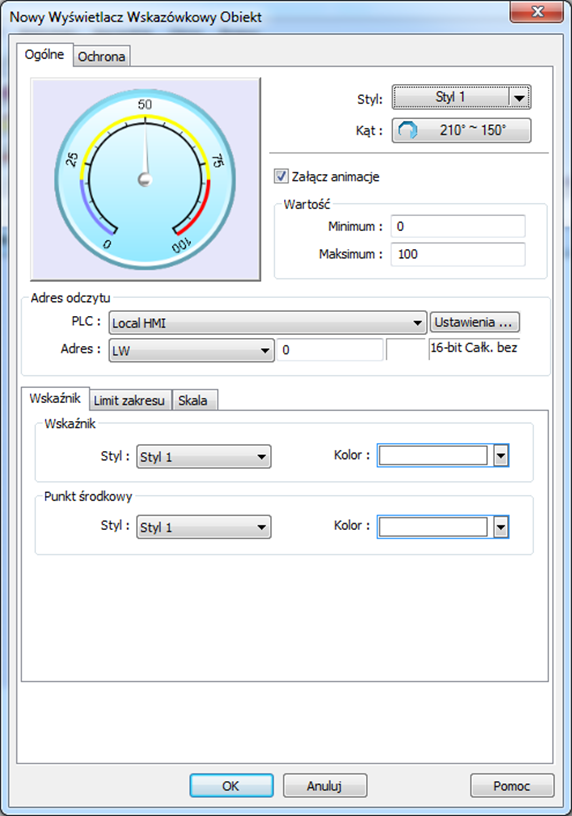Click the 16-bit Całk. bez format text

(474, 348)
